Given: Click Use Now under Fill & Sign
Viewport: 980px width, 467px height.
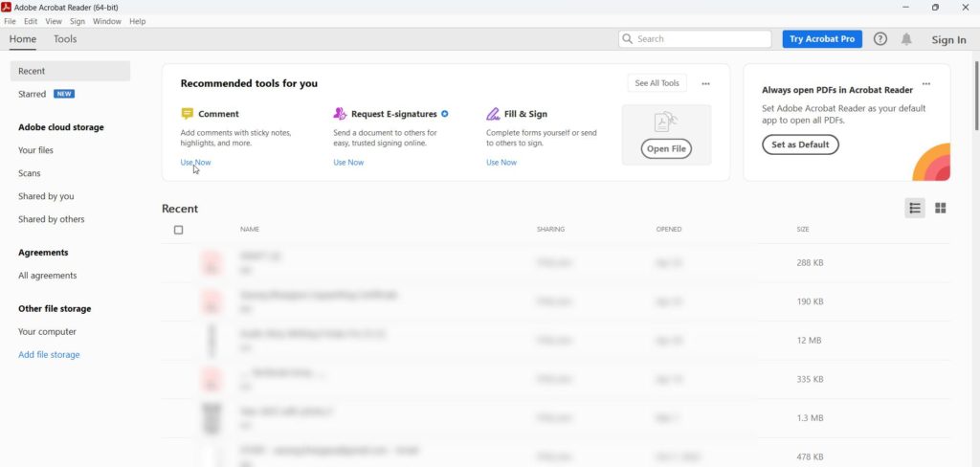Looking at the screenshot, I should point(501,163).
